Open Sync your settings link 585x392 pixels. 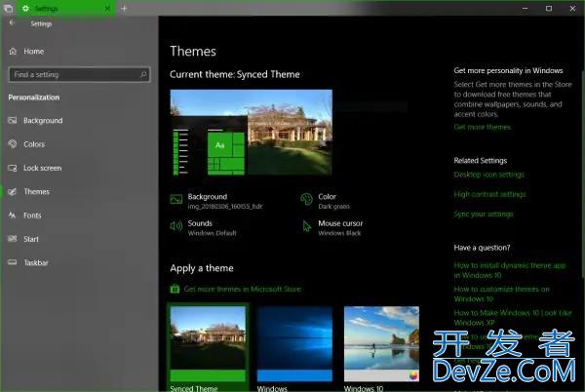click(x=484, y=215)
